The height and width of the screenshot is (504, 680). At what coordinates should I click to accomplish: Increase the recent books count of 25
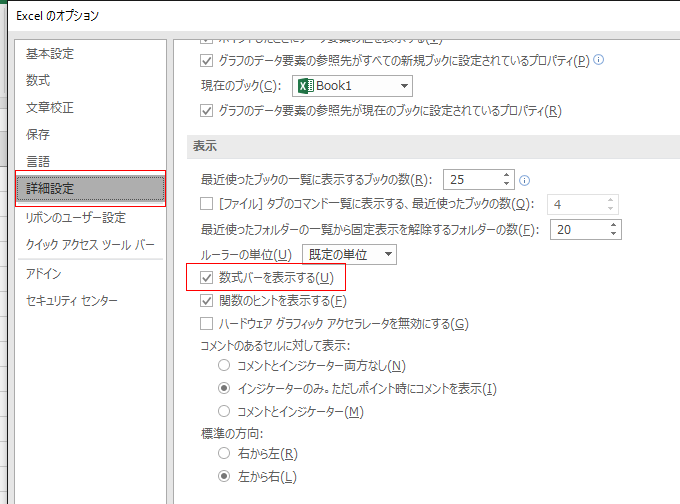click(x=507, y=175)
